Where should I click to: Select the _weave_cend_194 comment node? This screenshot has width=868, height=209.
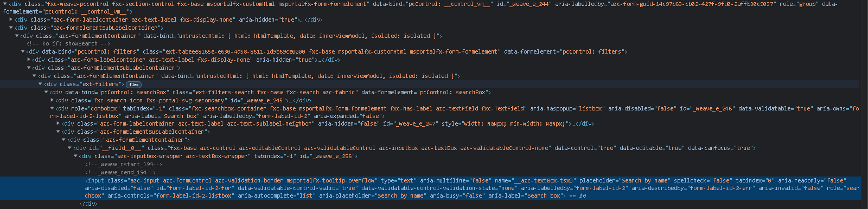120,173
